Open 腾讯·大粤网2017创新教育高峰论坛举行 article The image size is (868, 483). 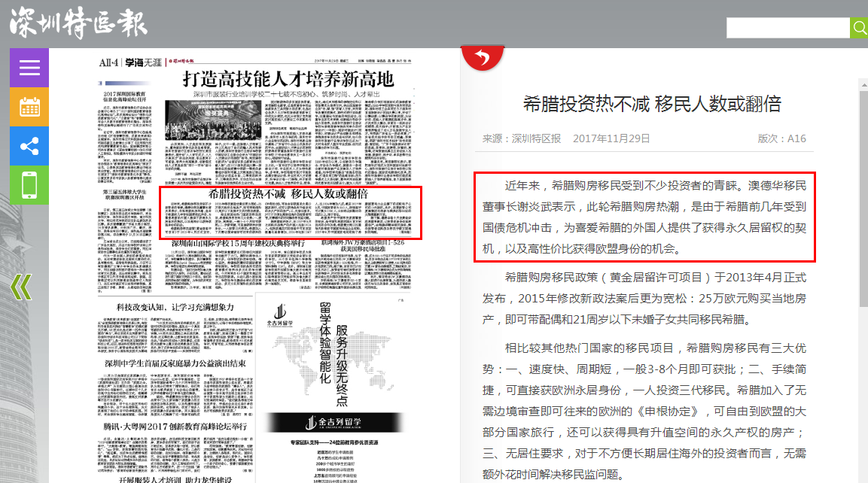tap(175, 427)
